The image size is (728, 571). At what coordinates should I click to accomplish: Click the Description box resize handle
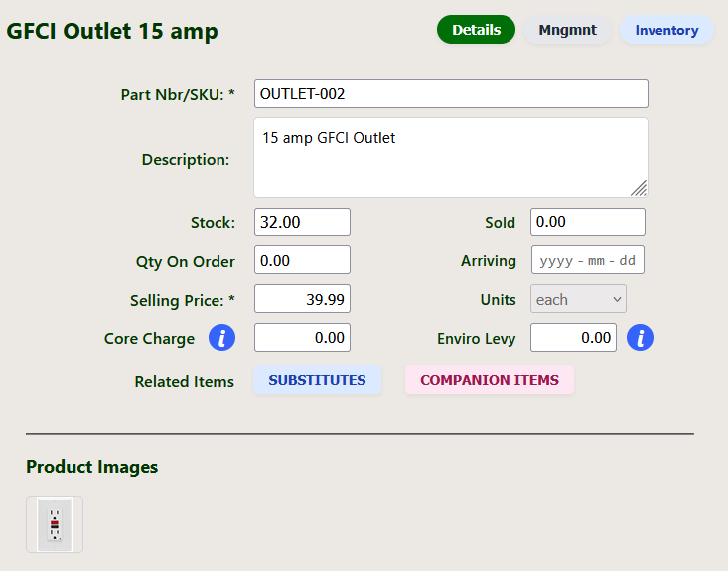click(639, 188)
